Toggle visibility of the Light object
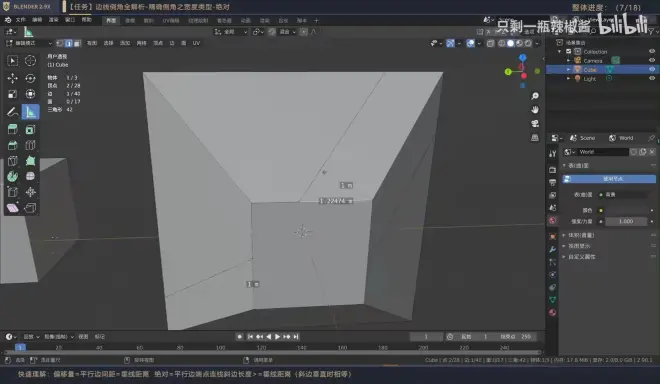 coord(652,78)
